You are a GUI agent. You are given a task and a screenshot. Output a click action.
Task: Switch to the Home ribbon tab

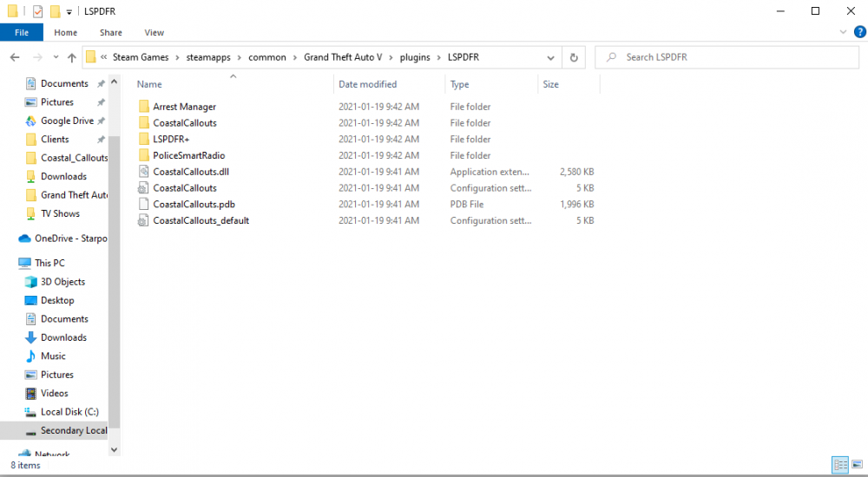coord(65,33)
